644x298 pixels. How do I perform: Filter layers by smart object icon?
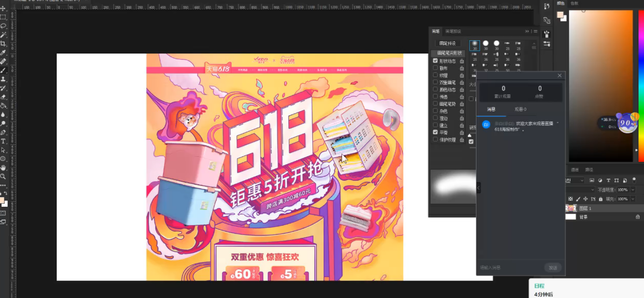(625, 180)
